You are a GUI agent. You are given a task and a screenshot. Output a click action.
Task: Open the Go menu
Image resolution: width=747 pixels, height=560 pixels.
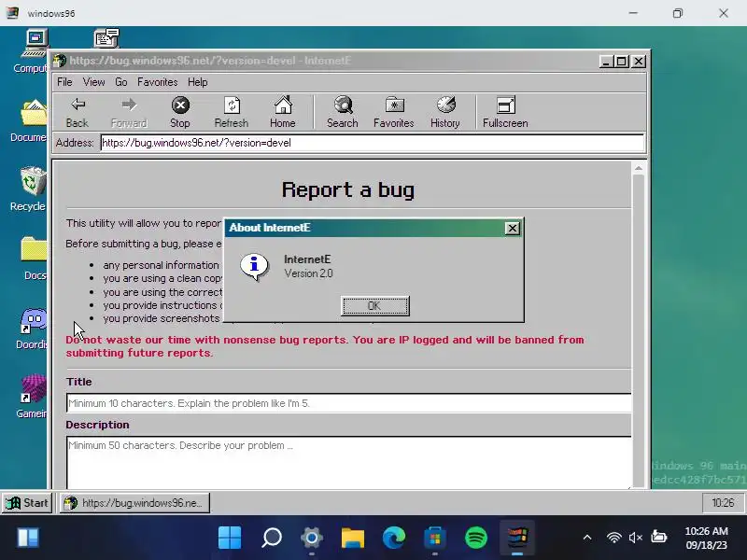click(121, 82)
